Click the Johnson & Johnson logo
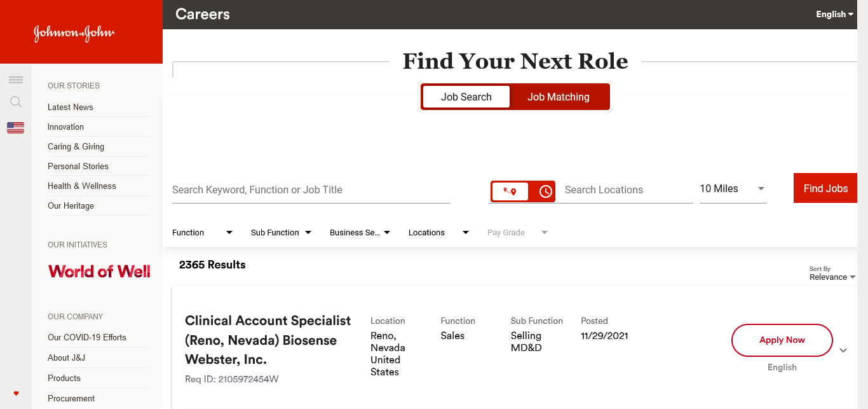 74,33
